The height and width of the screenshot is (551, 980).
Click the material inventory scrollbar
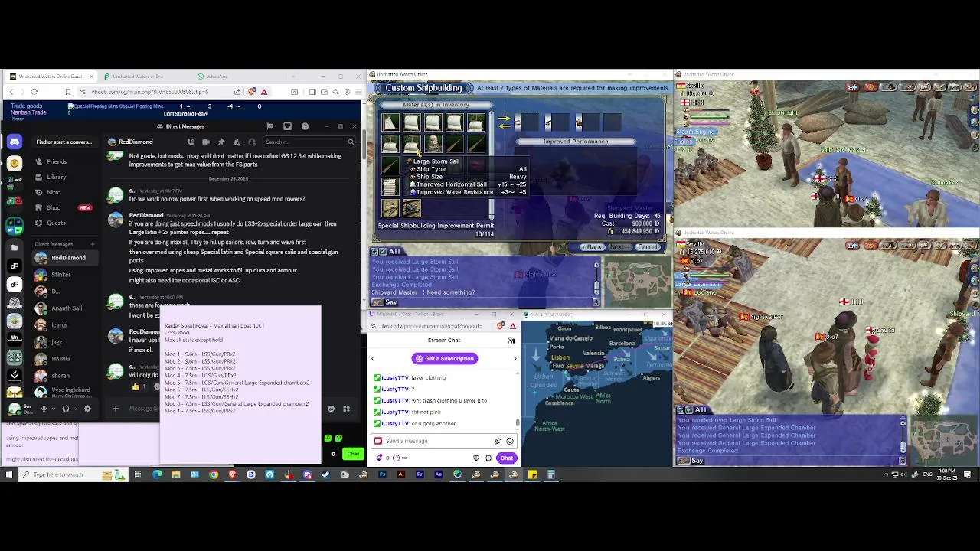click(x=492, y=165)
